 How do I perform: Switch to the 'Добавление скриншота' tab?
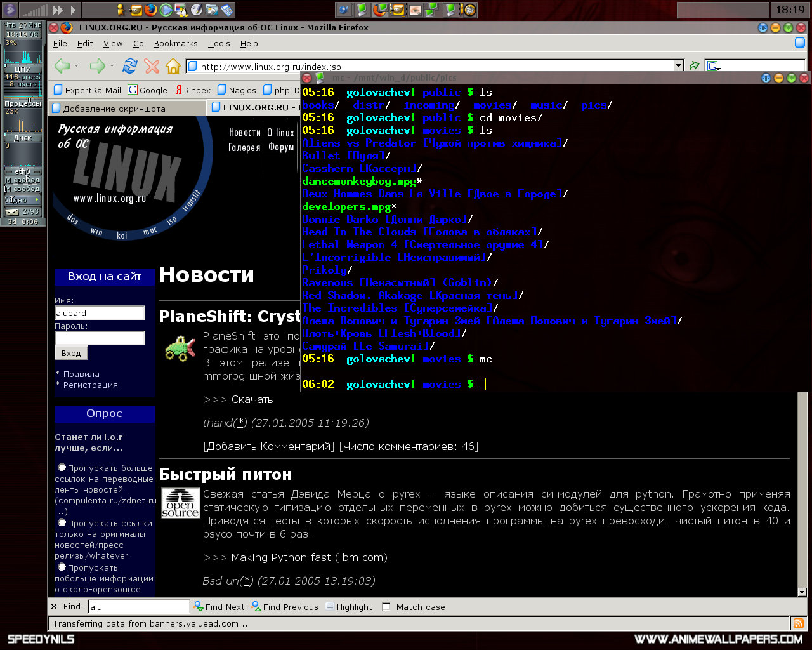(x=127, y=108)
